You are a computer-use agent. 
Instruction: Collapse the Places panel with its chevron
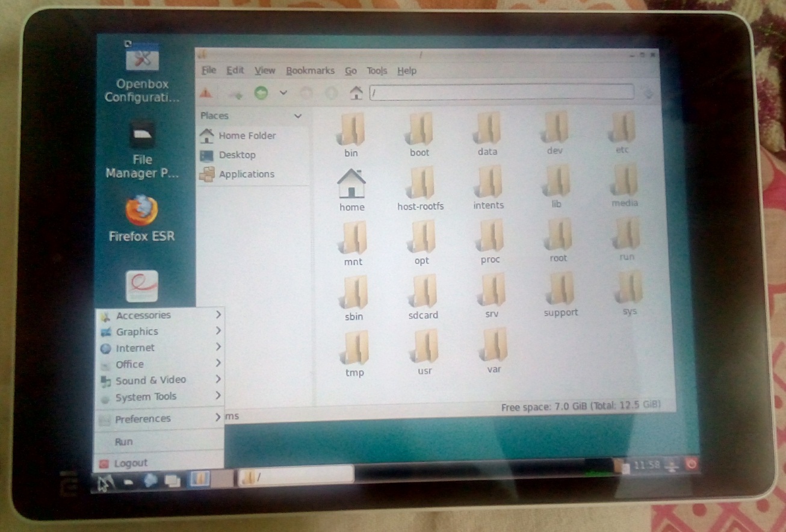click(297, 116)
